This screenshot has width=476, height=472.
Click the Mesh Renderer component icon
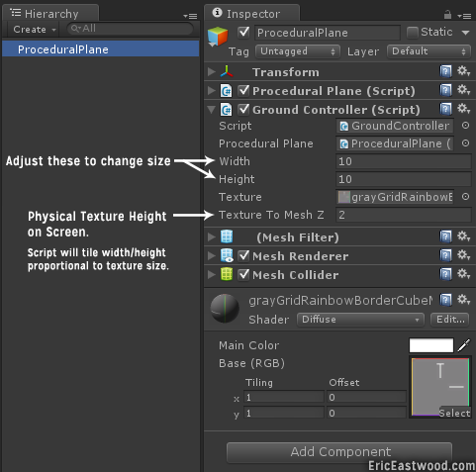(227, 255)
